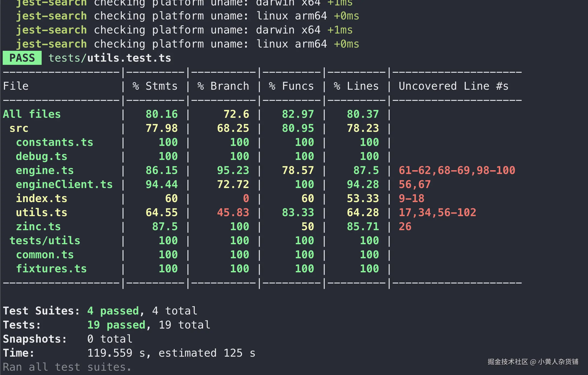Click the '19 passed' tests result

click(x=116, y=325)
